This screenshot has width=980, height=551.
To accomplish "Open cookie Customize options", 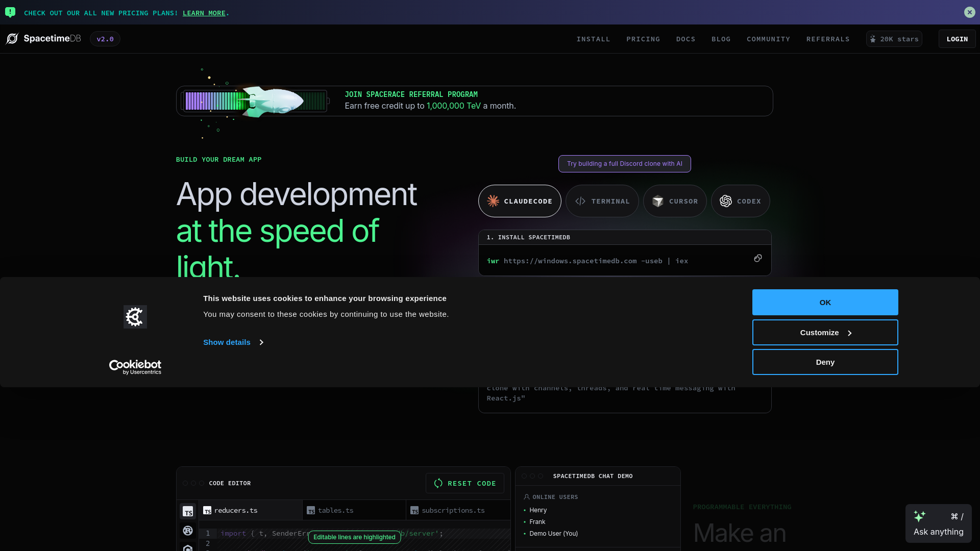I will 825,333.
